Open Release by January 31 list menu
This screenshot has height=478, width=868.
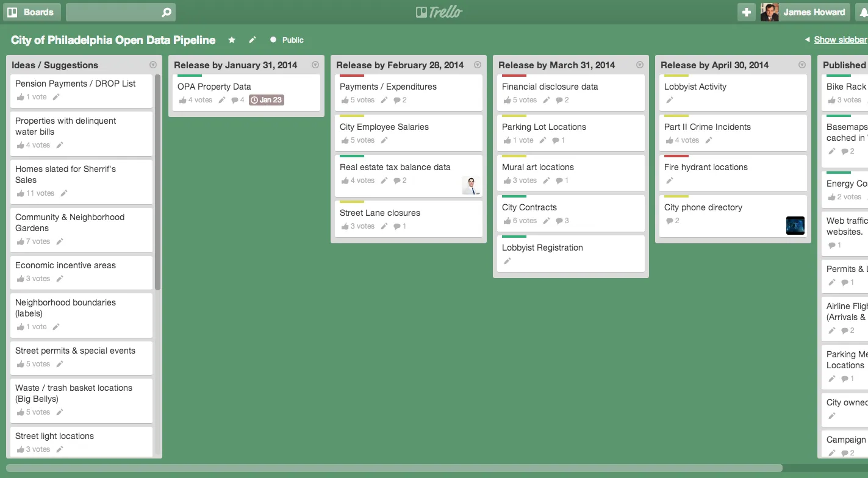pyautogui.click(x=315, y=65)
